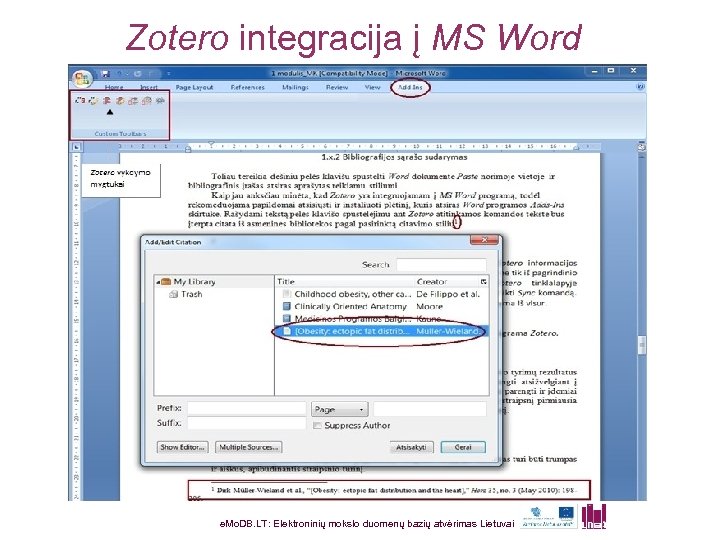Viewport: 720px width, 540px height.
Task: Click Atsisakyti cancel button
Action: [x=411, y=447]
